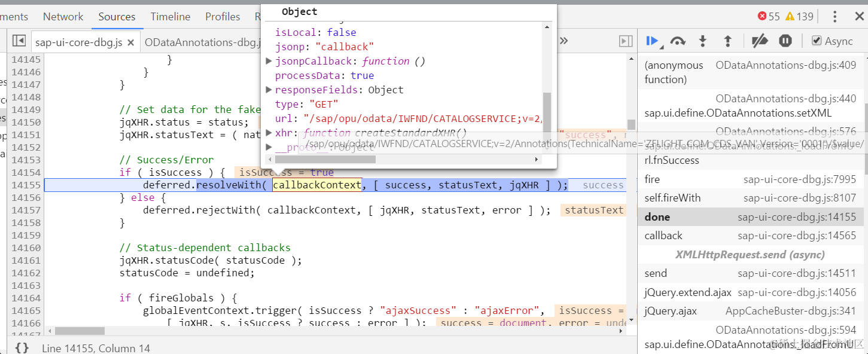Image resolution: width=868 pixels, height=354 pixels.
Task: Click the code editor horizontal scrollbar thumb
Action: click(80, 331)
